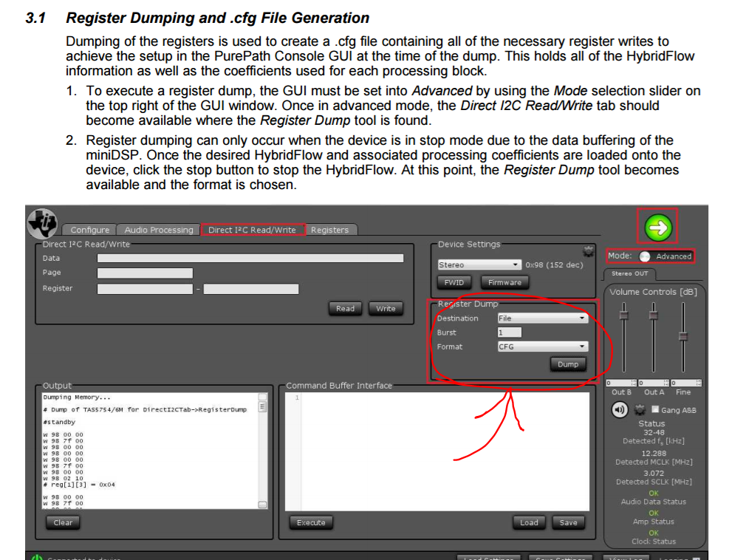
Task: Click the Output scrollbar down arrow
Action: (262, 505)
